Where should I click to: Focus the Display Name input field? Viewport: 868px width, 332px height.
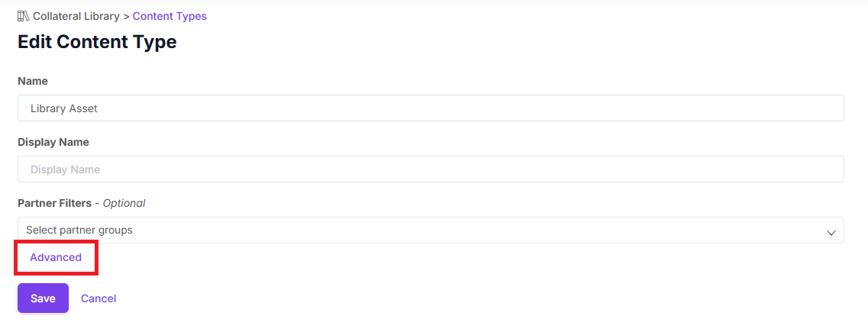click(431, 169)
